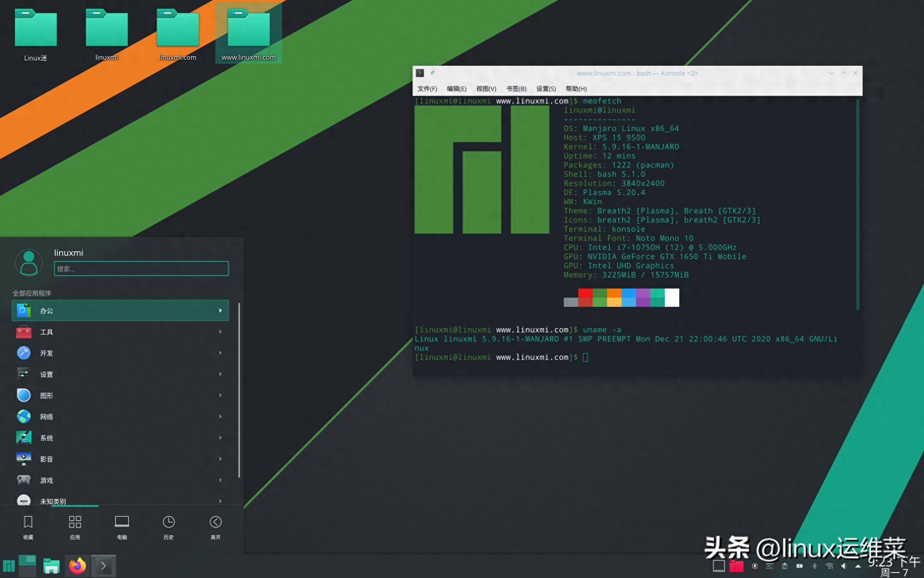The height and width of the screenshot is (578, 924).
Task: Open the 办公 category in launcher
Action: (x=120, y=311)
